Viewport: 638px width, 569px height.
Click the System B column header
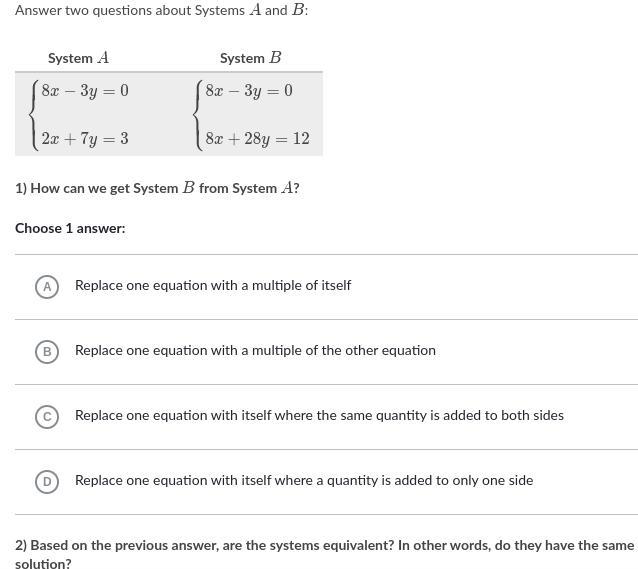(x=250, y=58)
